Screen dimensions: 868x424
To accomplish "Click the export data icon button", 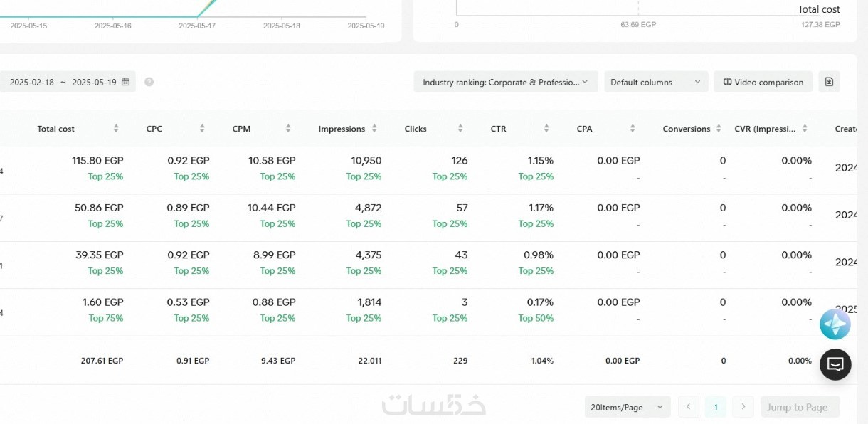I will point(829,82).
